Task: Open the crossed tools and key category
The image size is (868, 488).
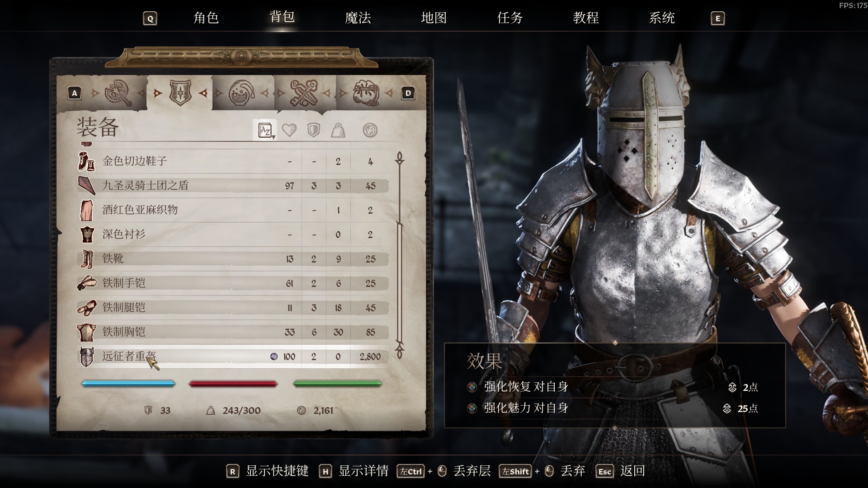Action: [x=304, y=94]
